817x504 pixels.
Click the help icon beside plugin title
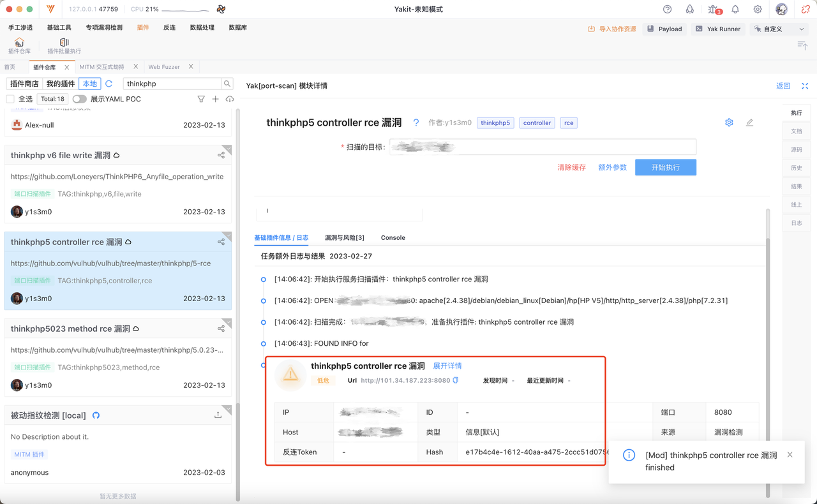coord(416,122)
